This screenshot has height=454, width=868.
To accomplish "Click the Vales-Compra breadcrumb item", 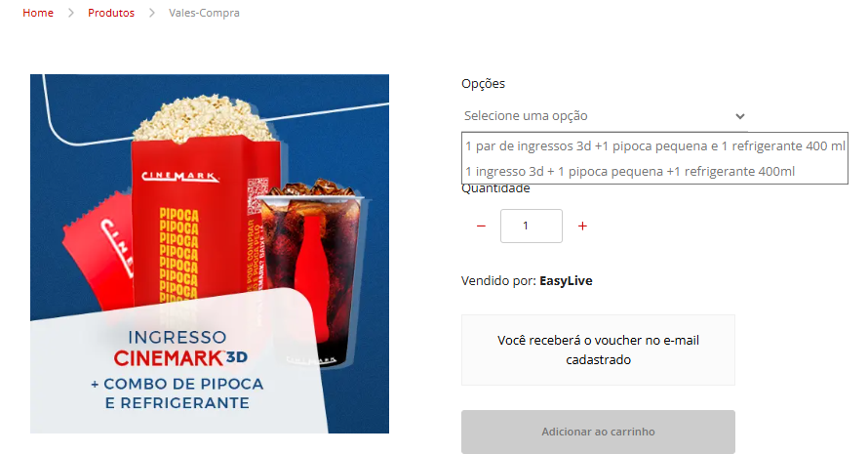I will click(x=204, y=13).
